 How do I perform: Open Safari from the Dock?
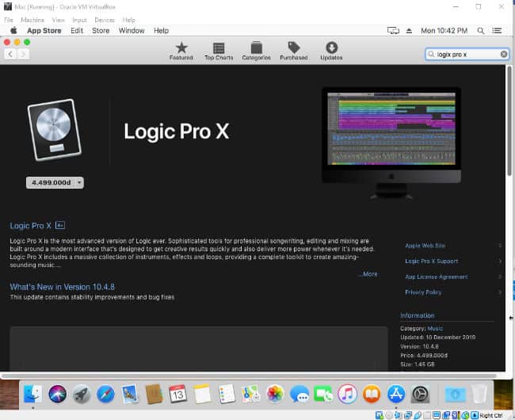[105, 394]
